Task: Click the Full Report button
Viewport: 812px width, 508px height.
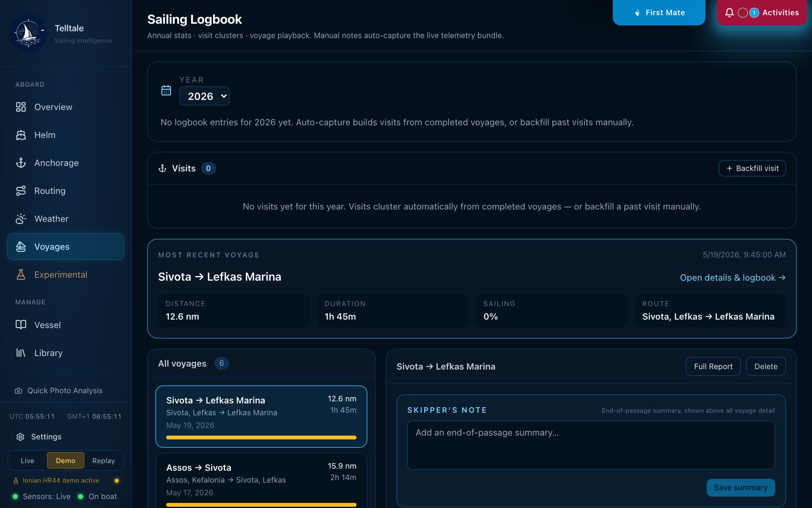Action: (x=713, y=367)
